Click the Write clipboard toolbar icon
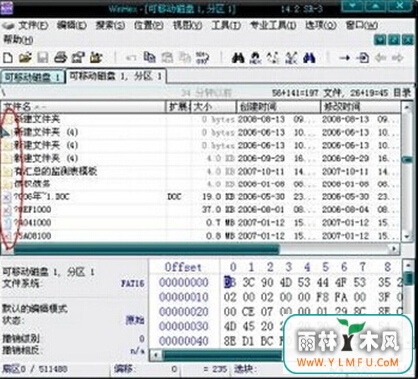 point(184,58)
